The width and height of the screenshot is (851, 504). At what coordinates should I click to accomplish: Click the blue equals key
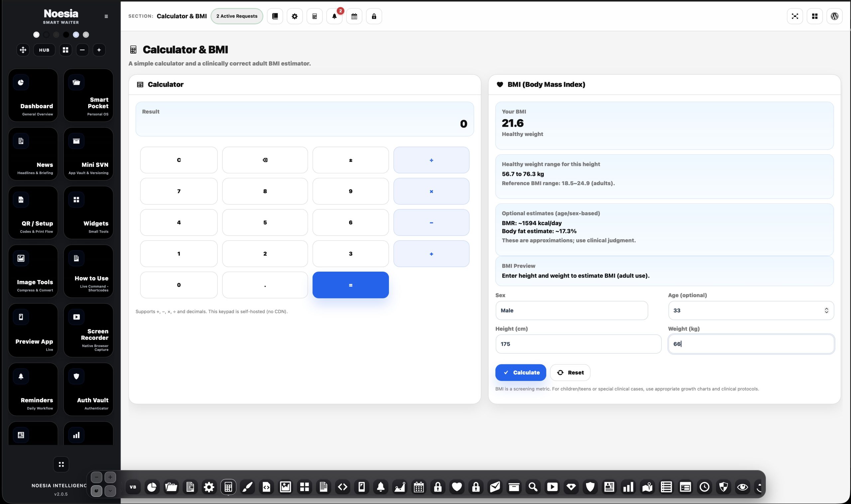350,285
